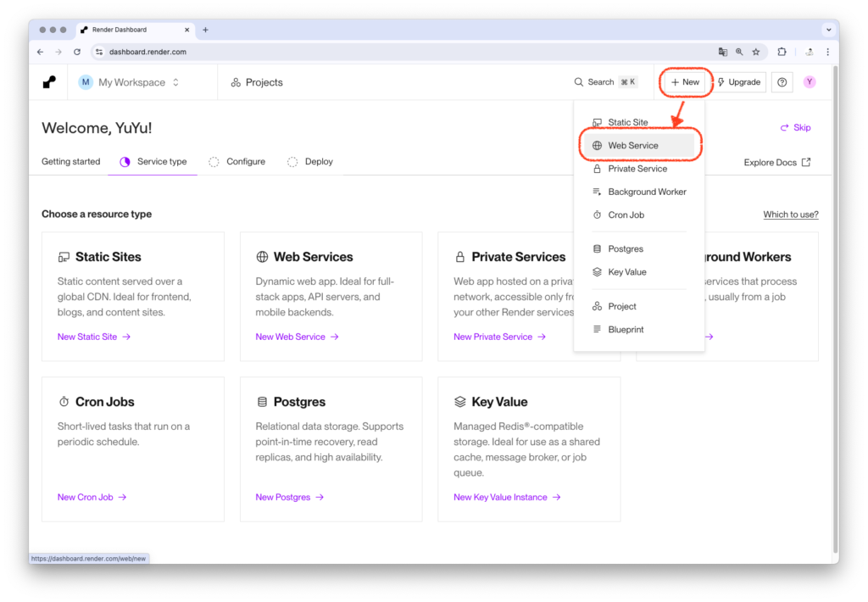The height and width of the screenshot is (602, 868).
Task: Open the tab search dropdown arrow
Action: click(x=829, y=30)
